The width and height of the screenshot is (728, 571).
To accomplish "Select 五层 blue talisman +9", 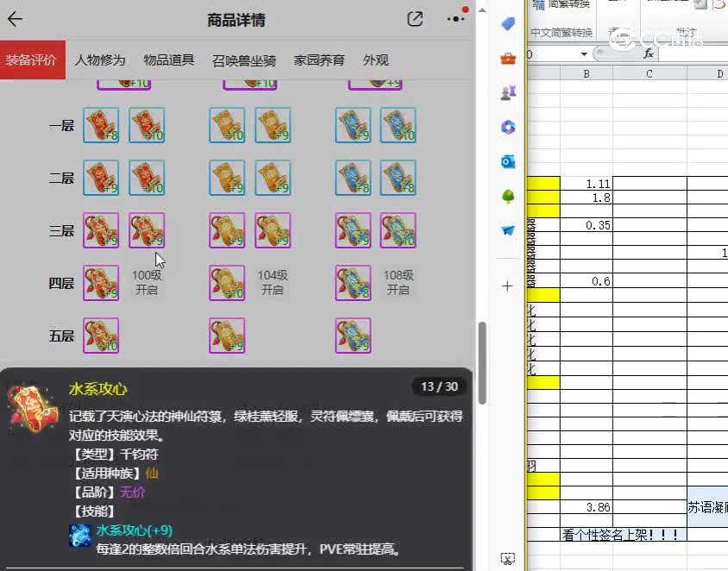I will [x=353, y=336].
